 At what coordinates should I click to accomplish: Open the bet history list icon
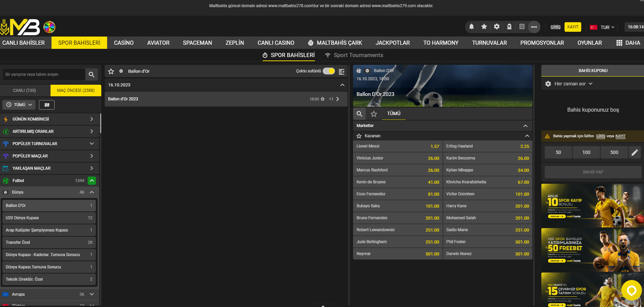pyautogui.click(x=522, y=27)
